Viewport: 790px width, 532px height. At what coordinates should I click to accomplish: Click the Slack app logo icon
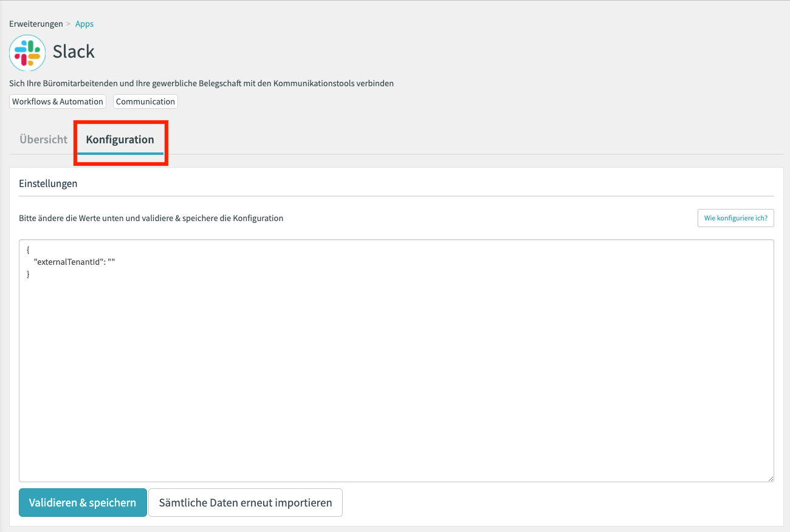(27, 53)
